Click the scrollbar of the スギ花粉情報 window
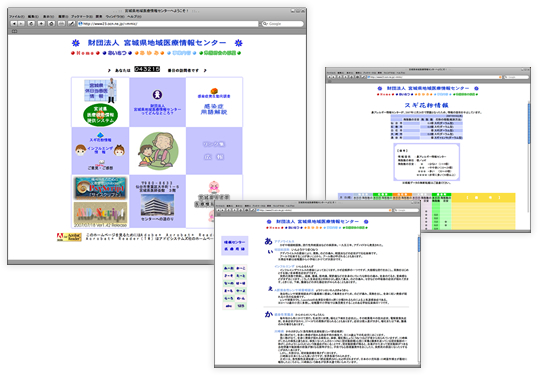Viewport: 538px width, 375px height. [529, 156]
